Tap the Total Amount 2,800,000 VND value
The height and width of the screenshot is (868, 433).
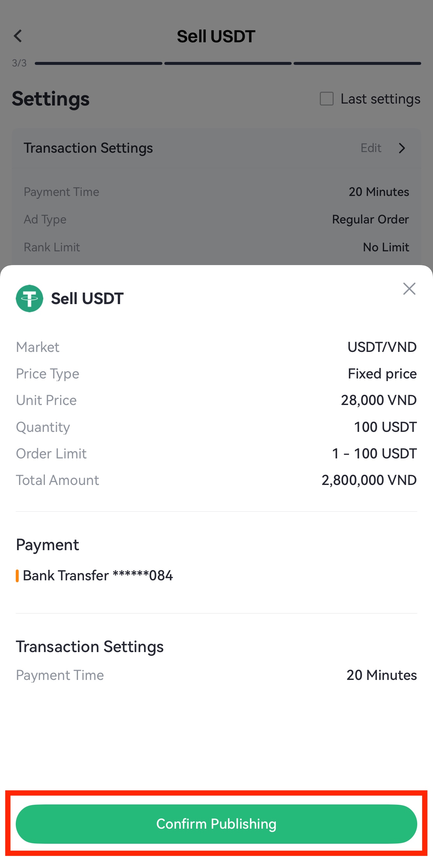point(369,480)
